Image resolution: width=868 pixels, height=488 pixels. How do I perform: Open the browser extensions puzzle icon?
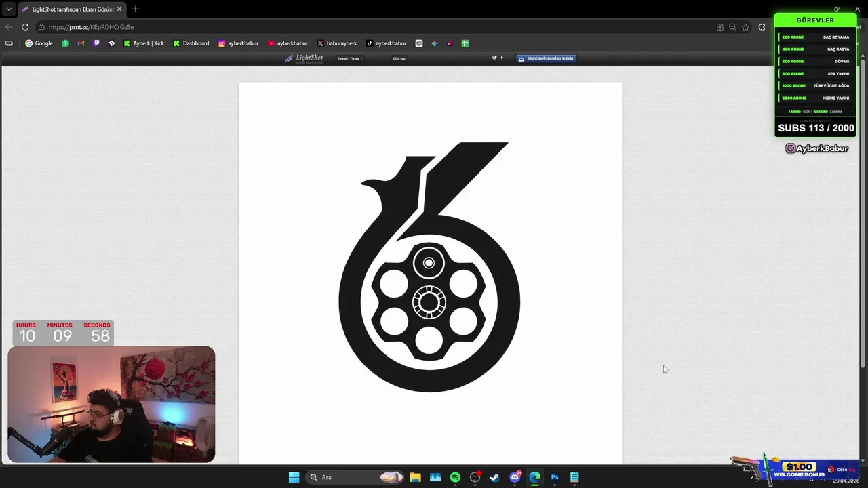point(762,27)
